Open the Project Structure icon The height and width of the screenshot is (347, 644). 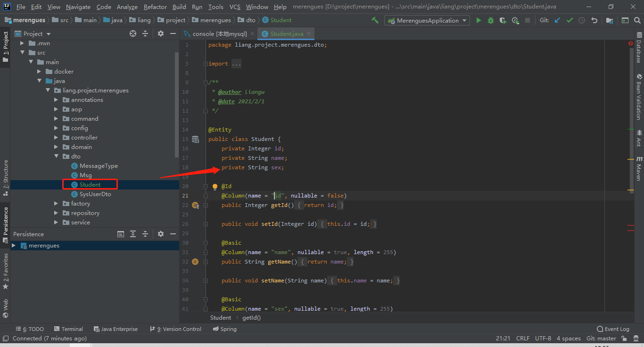pos(610,20)
